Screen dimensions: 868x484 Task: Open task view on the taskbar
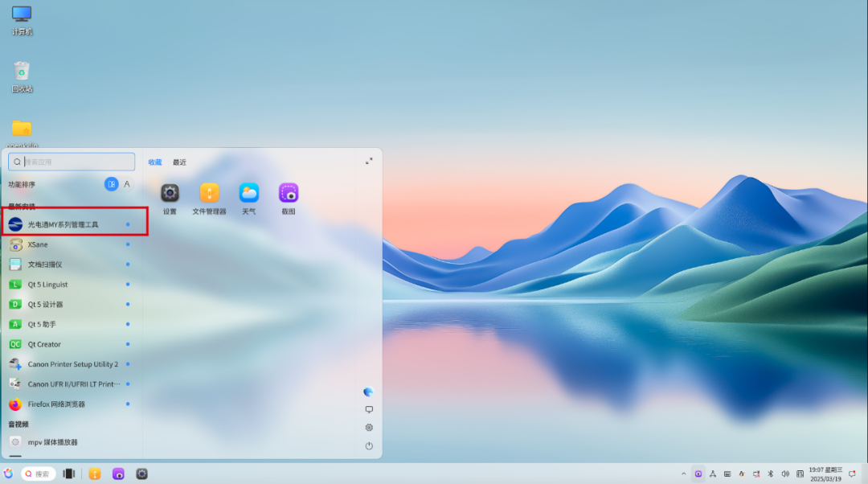coord(68,474)
